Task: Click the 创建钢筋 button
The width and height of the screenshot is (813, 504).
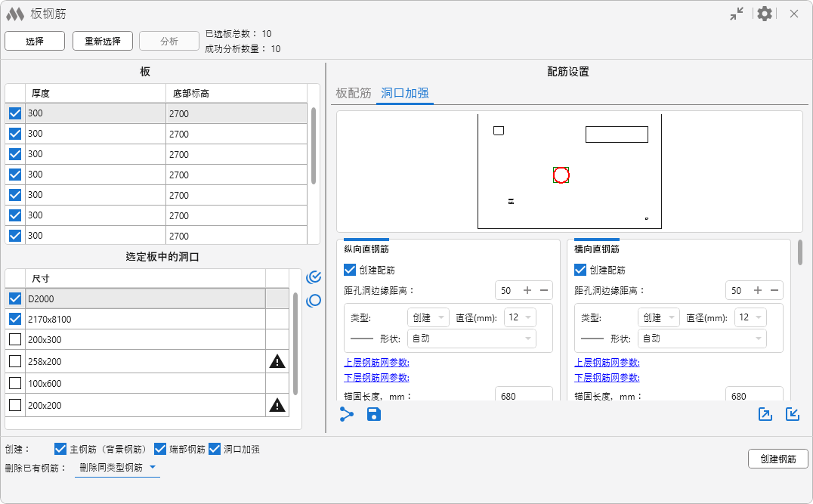Action: click(x=778, y=459)
